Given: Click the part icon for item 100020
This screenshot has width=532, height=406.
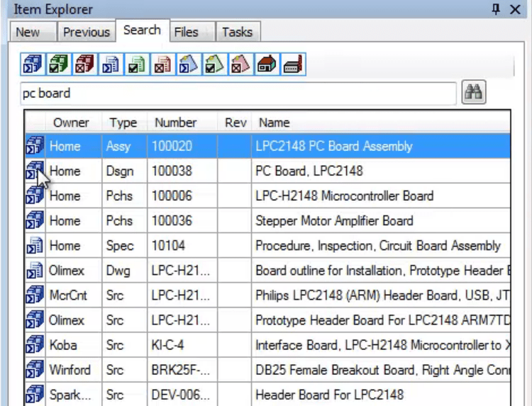Looking at the screenshot, I should point(35,146).
